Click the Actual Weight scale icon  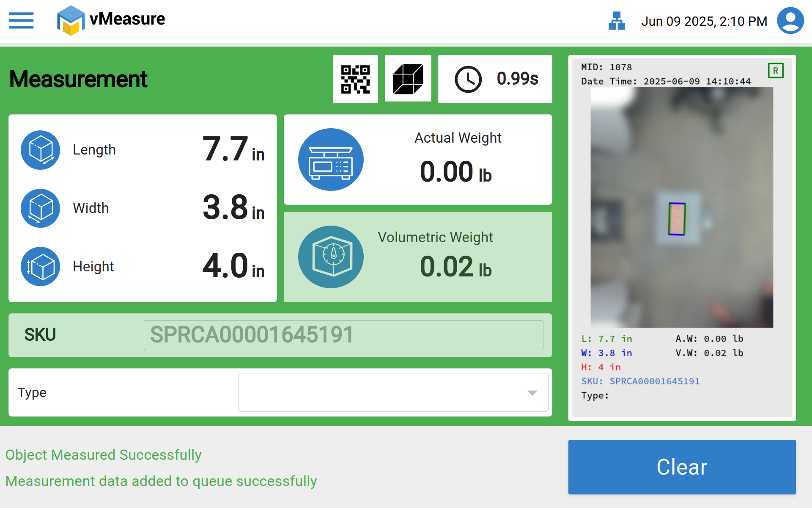coord(331,160)
